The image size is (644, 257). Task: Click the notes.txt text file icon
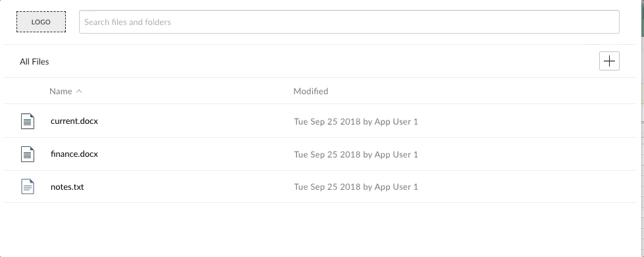coord(28,186)
